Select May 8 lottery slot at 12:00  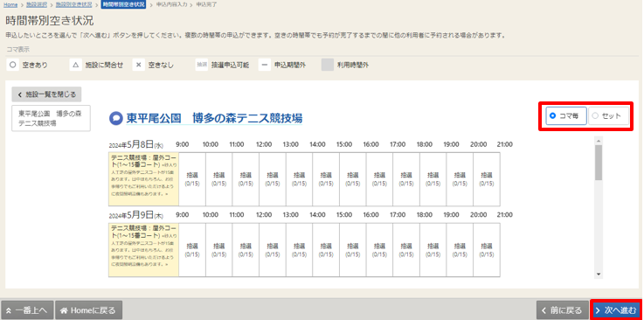point(273,179)
